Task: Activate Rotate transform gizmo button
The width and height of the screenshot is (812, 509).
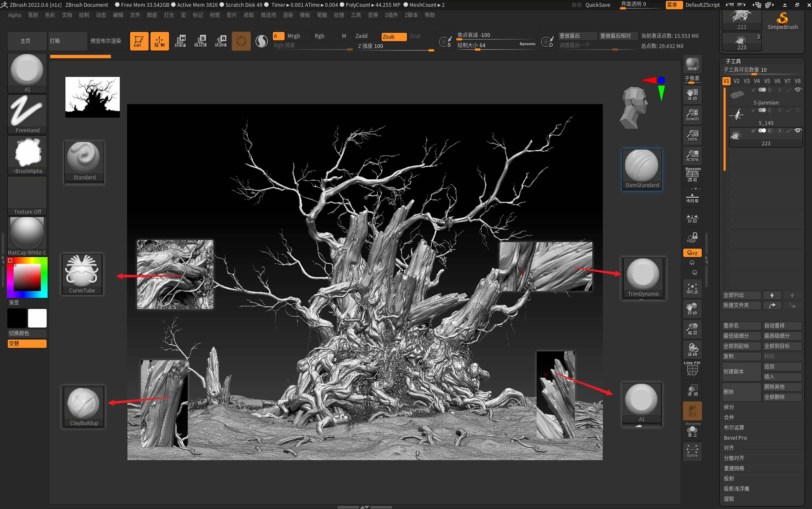Action: pos(221,41)
